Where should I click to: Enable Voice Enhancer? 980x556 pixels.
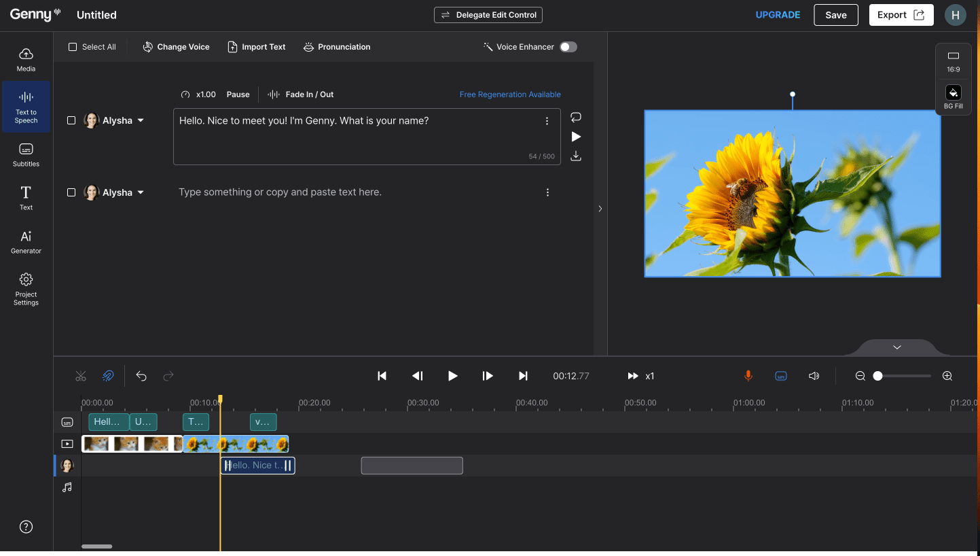[568, 46]
